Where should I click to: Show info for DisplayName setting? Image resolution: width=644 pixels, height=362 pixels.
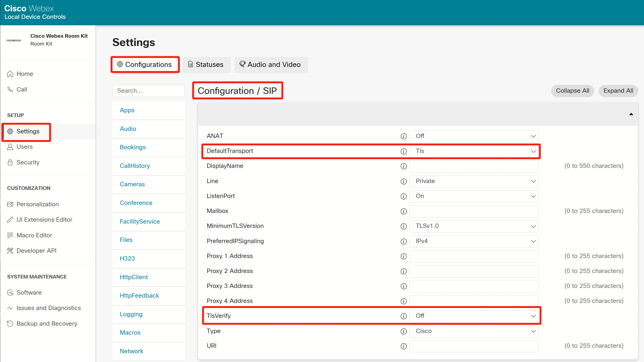coord(404,166)
